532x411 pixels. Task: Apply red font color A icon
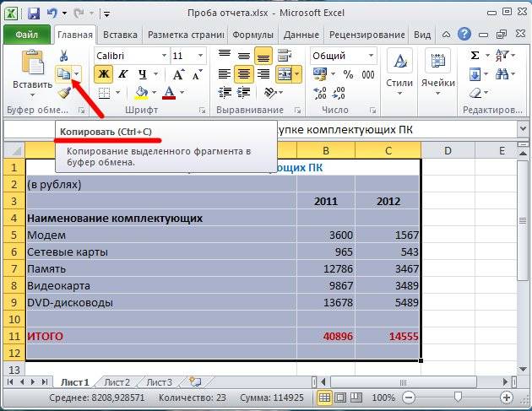pos(169,93)
